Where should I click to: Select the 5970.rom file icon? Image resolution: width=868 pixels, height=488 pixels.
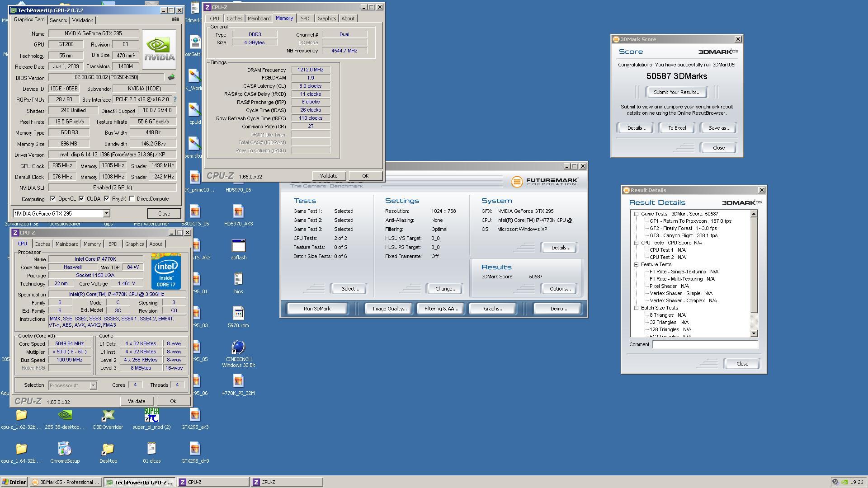click(238, 317)
